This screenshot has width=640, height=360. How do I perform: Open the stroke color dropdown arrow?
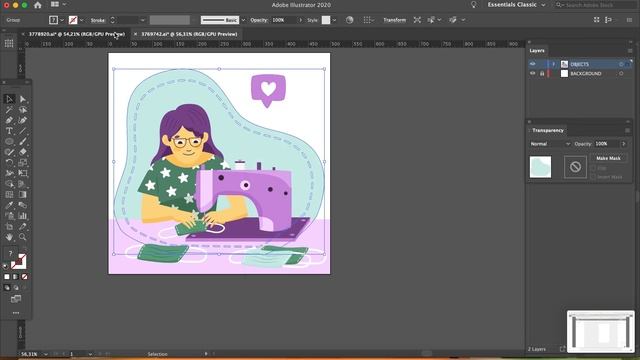[x=82, y=20]
